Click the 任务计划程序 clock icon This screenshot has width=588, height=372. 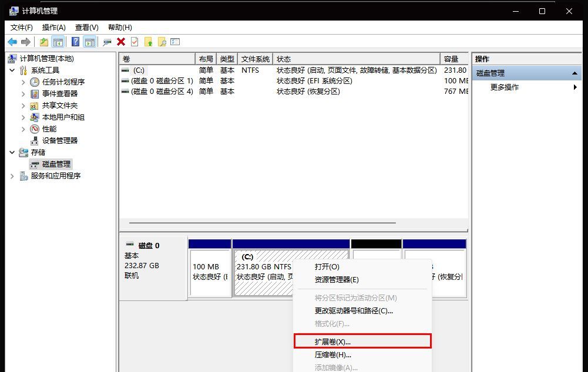[35, 82]
